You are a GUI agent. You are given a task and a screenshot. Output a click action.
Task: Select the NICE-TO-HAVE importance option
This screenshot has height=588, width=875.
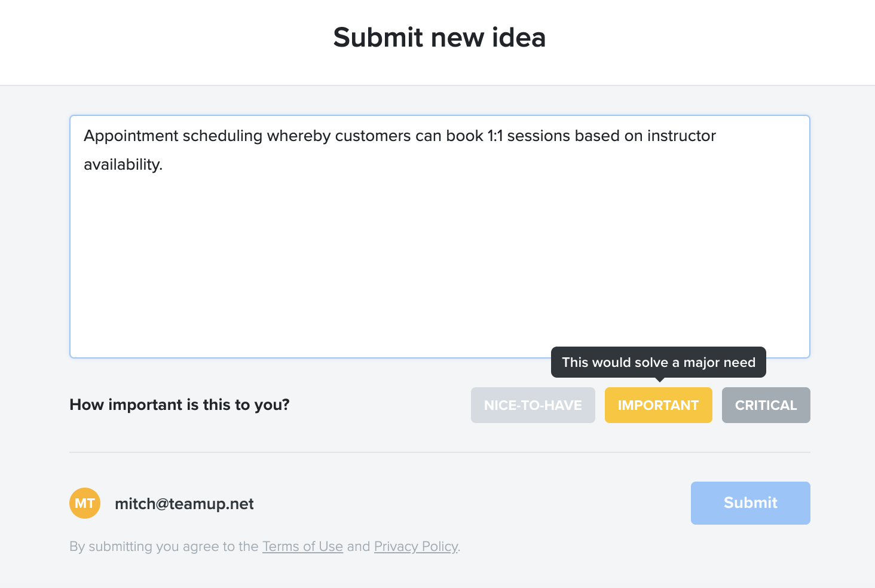(533, 405)
